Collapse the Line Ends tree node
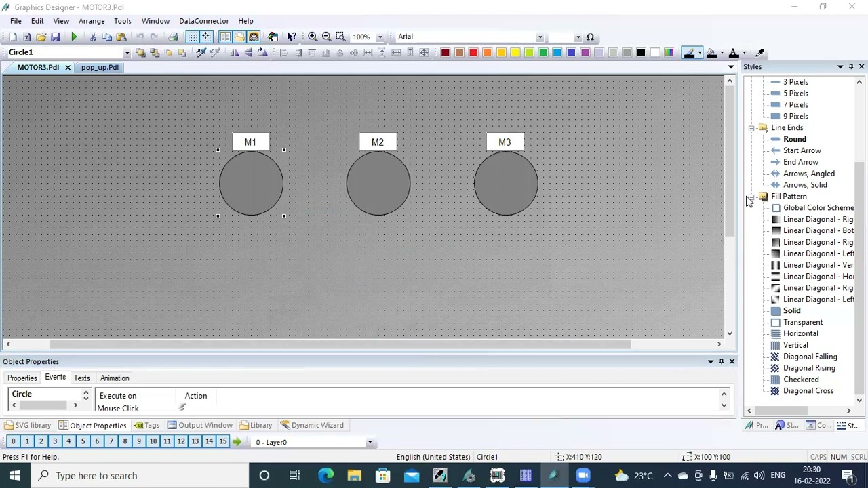The width and height of the screenshot is (868, 488). click(x=751, y=128)
